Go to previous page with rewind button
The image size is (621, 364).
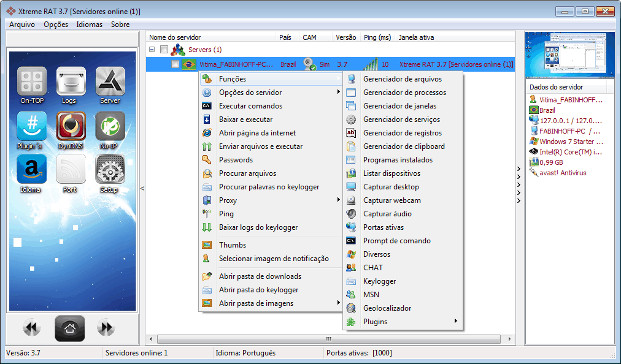click(x=32, y=328)
